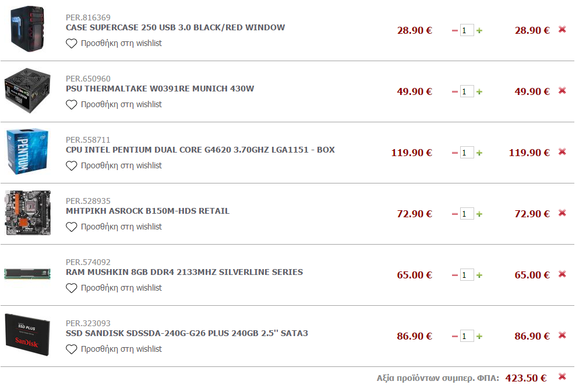This screenshot has width=579, height=392.
Task: Open the Thermaltake PSU product thumbnail
Action: click(x=27, y=90)
